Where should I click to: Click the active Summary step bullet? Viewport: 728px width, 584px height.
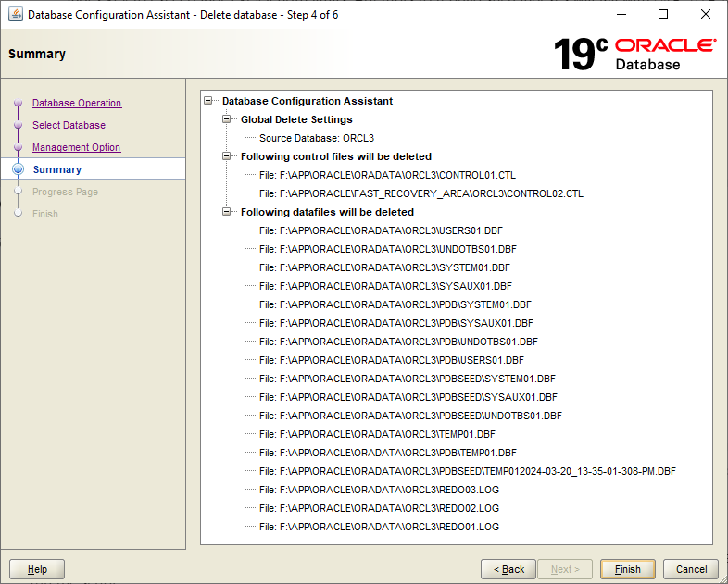(x=19, y=169)
